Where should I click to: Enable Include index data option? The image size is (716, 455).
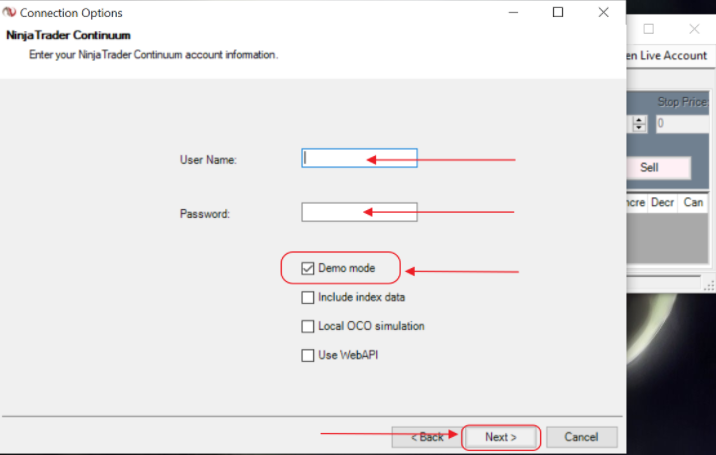[x=308, y=297]
